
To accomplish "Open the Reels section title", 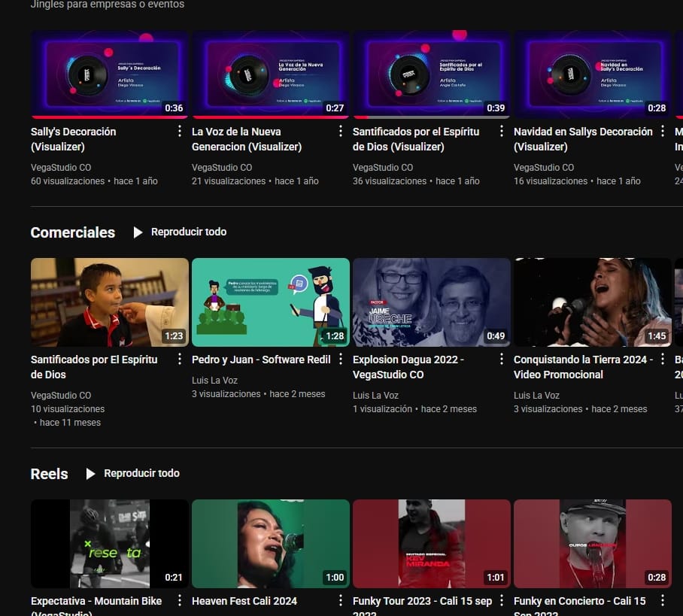I will 49,474.
